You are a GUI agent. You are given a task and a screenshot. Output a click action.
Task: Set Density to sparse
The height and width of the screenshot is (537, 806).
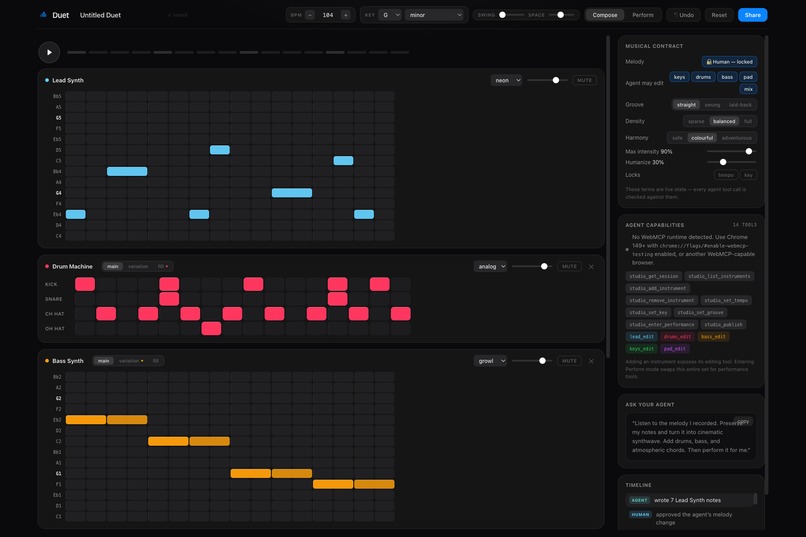click(x=696, y=121)
